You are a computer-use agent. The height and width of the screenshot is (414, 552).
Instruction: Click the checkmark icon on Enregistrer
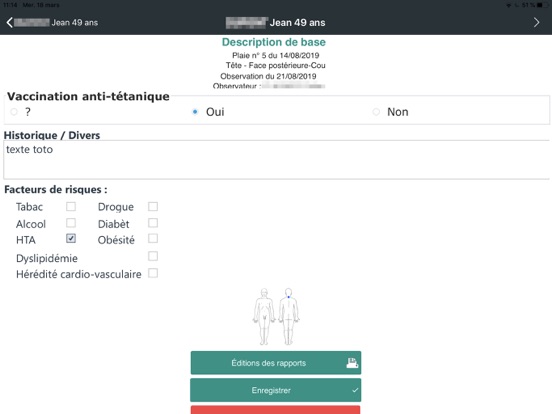tap(355, 390)
